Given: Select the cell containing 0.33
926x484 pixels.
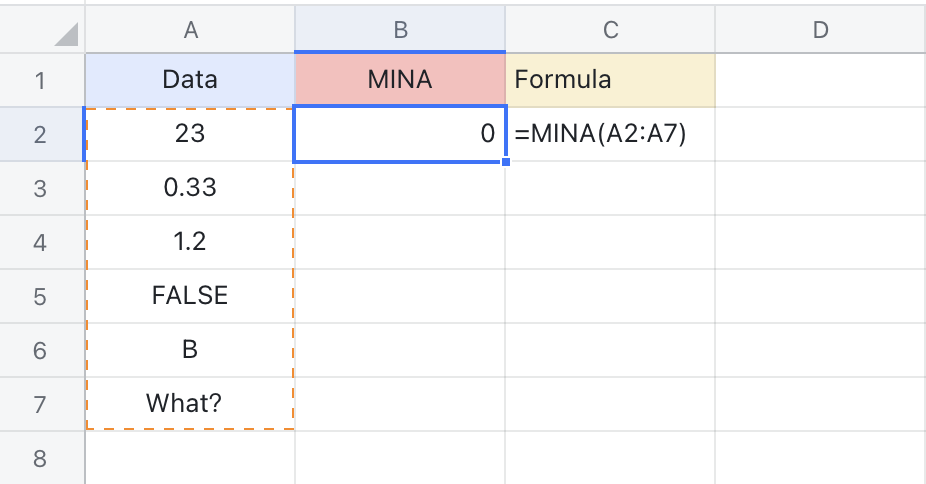Looking at the screenshot, I should (190, 188).
